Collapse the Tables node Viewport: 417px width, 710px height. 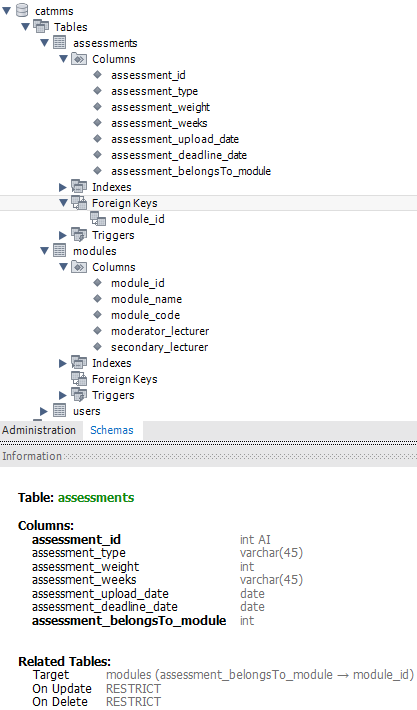coord(25,27)
